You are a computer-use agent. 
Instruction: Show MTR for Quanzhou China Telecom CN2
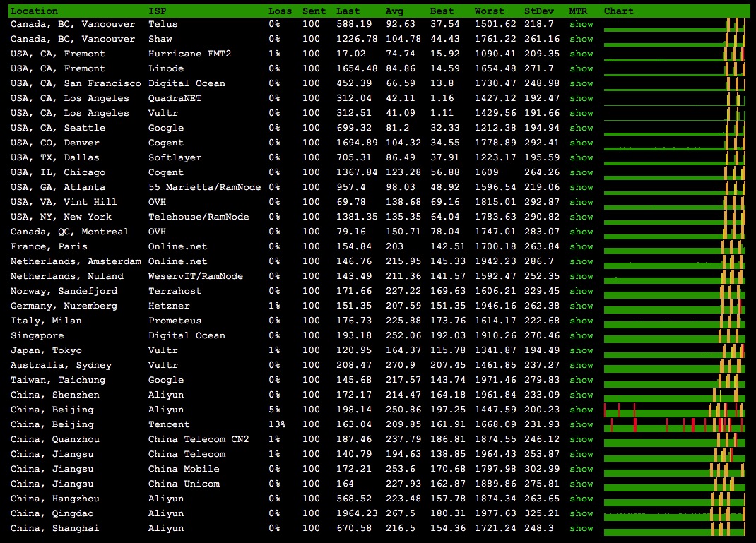tap(581, 439)
